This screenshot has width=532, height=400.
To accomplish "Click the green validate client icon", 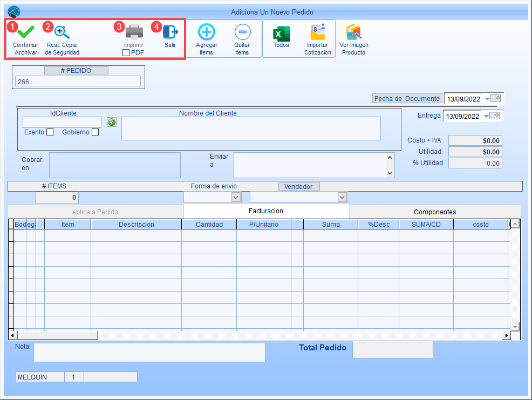I will (112, 122).
